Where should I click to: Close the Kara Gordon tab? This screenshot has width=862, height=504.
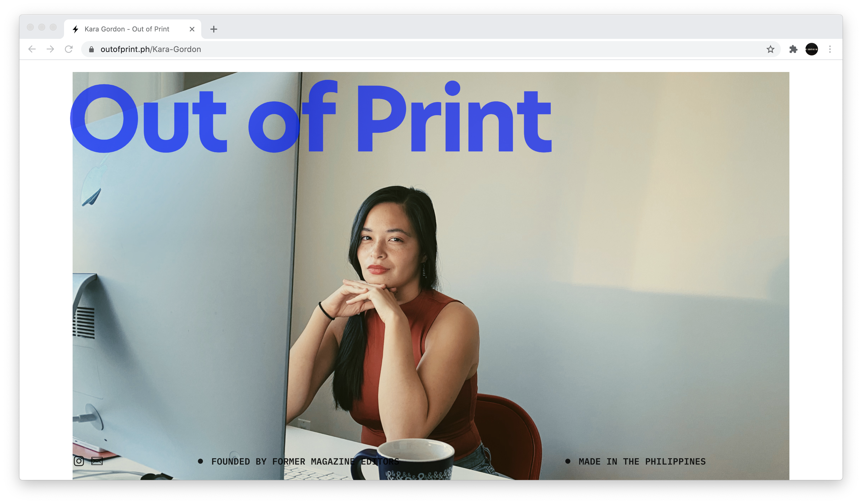coord(192,29)
